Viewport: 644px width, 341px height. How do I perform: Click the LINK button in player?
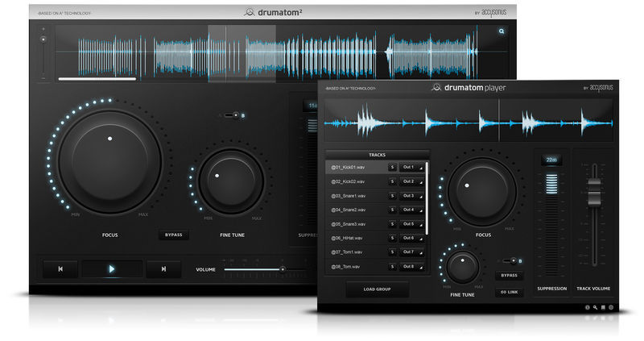tap(510, 292)
